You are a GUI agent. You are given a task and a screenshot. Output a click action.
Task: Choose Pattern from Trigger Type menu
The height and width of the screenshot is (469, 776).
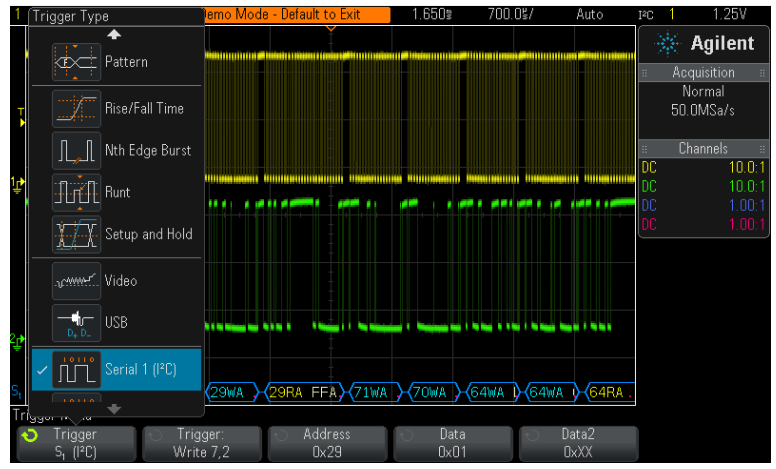click(x=116, y=62)
